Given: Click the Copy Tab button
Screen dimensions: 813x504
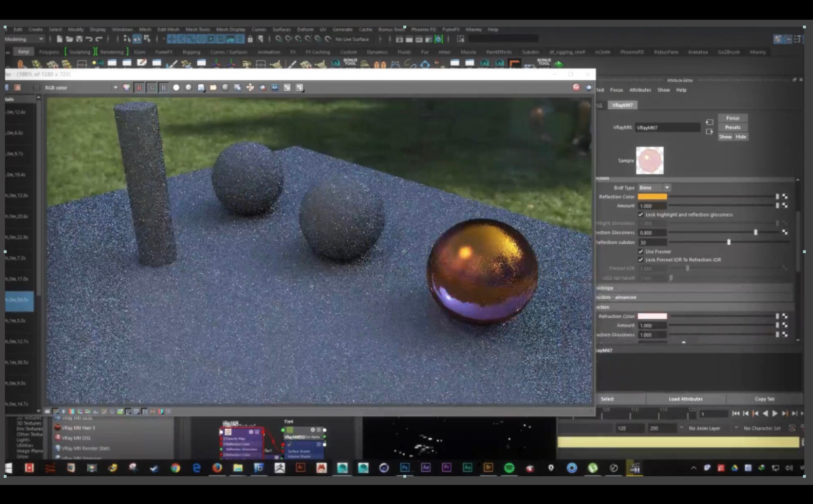Looking at the screenshot, I should click(x=764, y=399).
